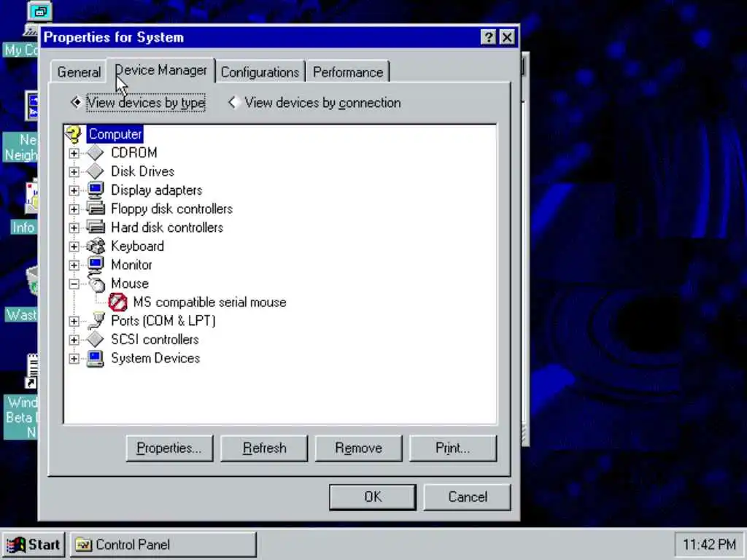This screenshot has height=560, width=747.
Task: Select the Hard disk controllers label
Action: pos(167,227)
